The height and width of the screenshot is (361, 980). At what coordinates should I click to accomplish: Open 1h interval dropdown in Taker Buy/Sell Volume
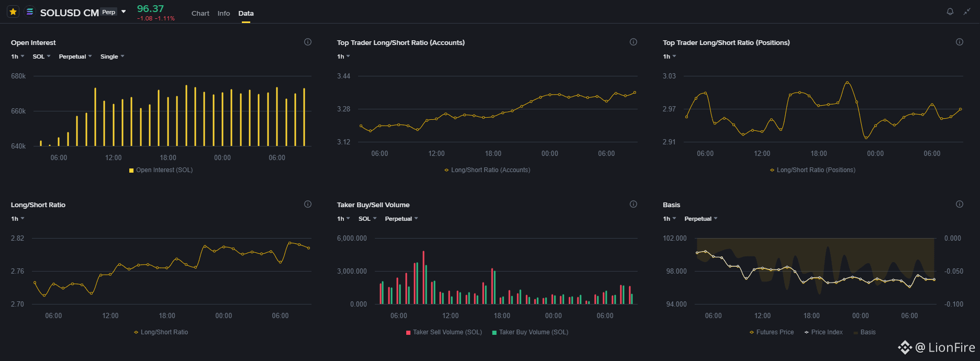tap(343, 219)
